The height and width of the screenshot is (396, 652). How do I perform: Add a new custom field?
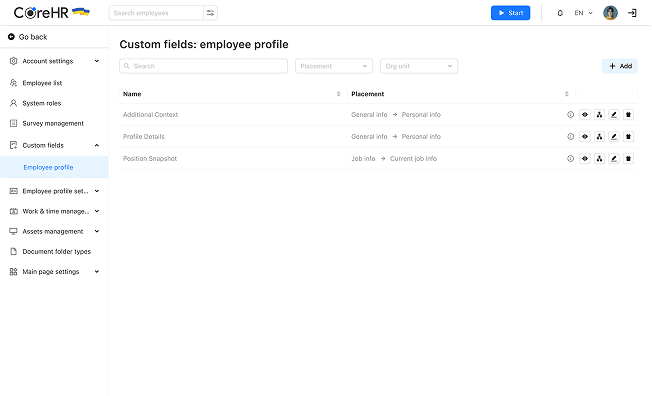pos(620,66)
